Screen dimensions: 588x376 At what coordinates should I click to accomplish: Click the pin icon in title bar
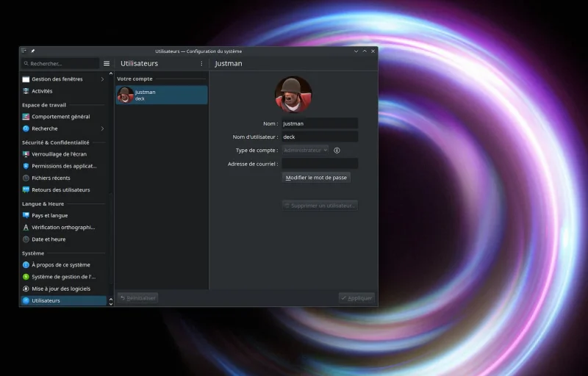(x=32, y=51)
